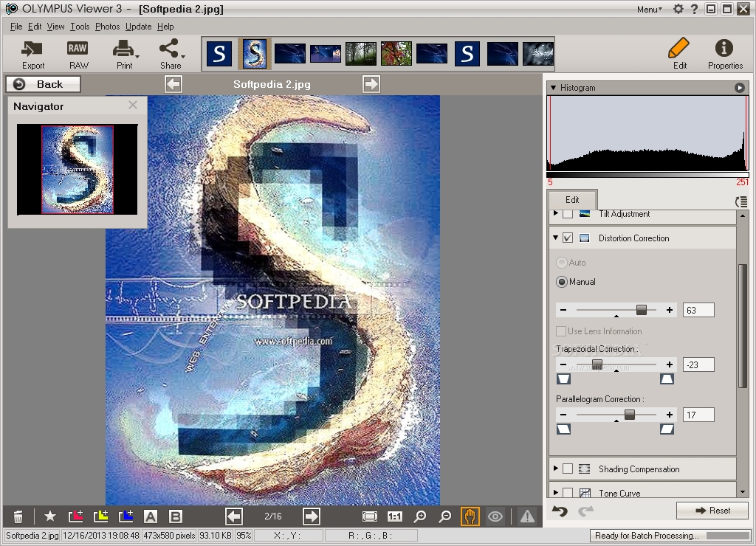Click the distortion correction slider handle

(x=642, y=310)
